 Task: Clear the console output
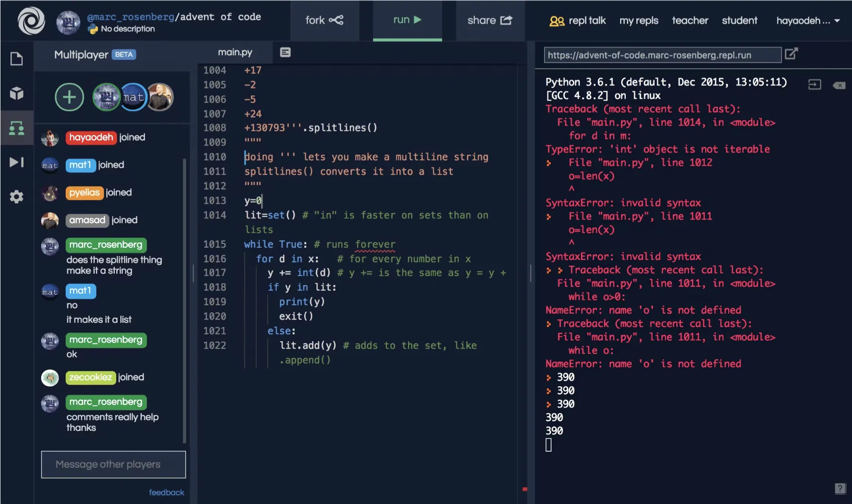839,85
